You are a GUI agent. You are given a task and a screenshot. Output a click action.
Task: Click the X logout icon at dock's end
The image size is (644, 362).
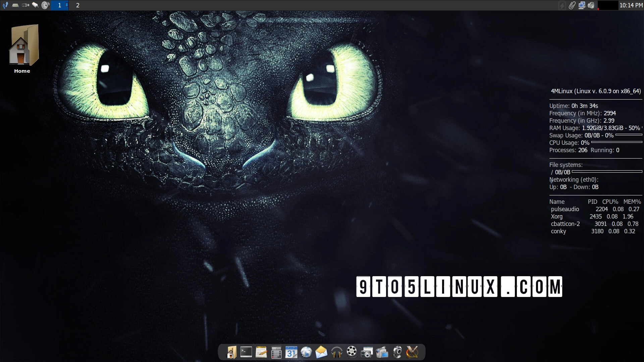point(412,352)
